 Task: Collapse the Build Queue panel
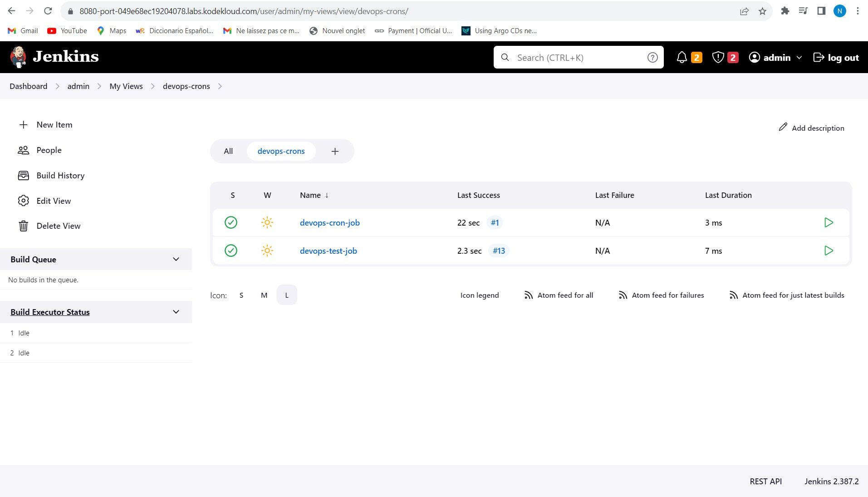pyautogui.click(x=176, y=259)
